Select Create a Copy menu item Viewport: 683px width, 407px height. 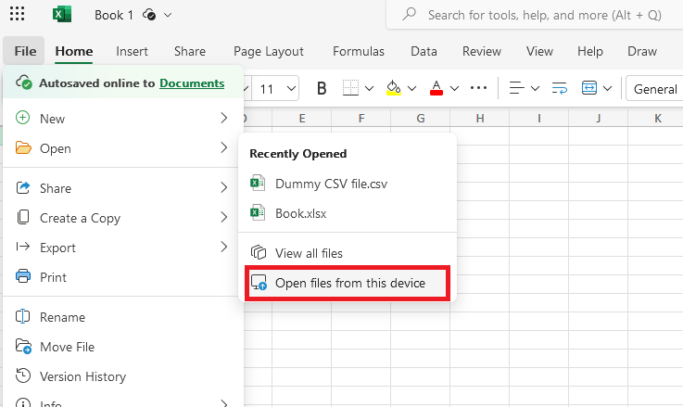[x=122, y=218]
